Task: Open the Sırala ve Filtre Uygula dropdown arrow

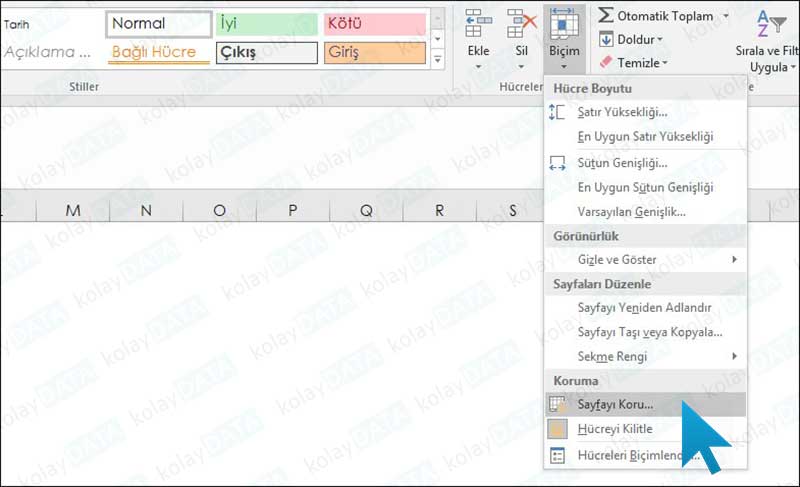Action: coord(793,67)
